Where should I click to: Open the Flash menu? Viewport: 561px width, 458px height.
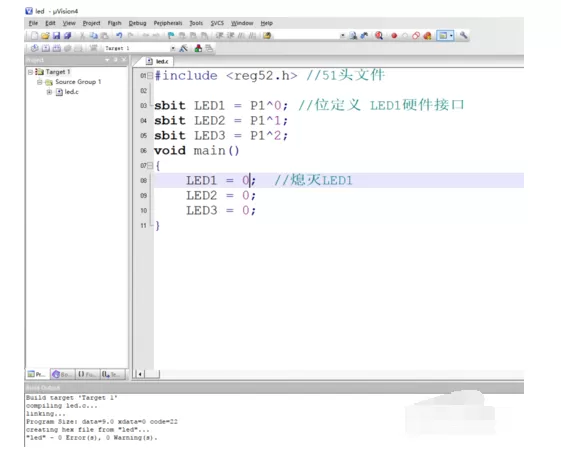114,23
